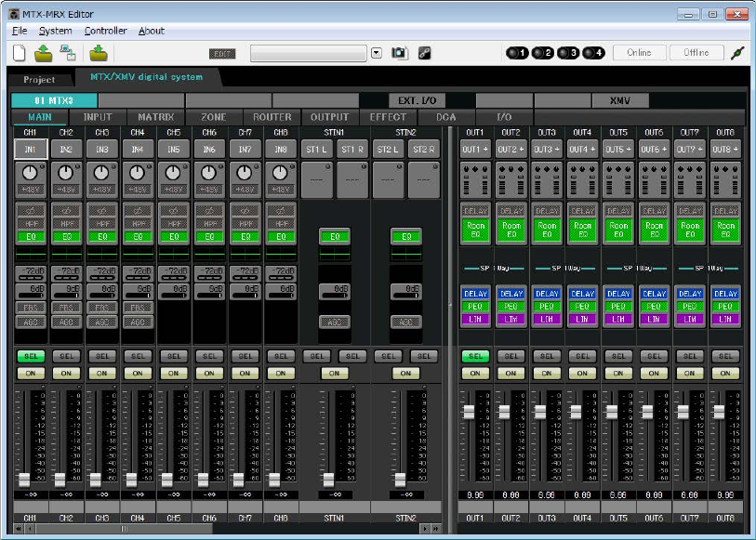
Task: Click the camera snapshot store icon
Action: tap(399, 52)
